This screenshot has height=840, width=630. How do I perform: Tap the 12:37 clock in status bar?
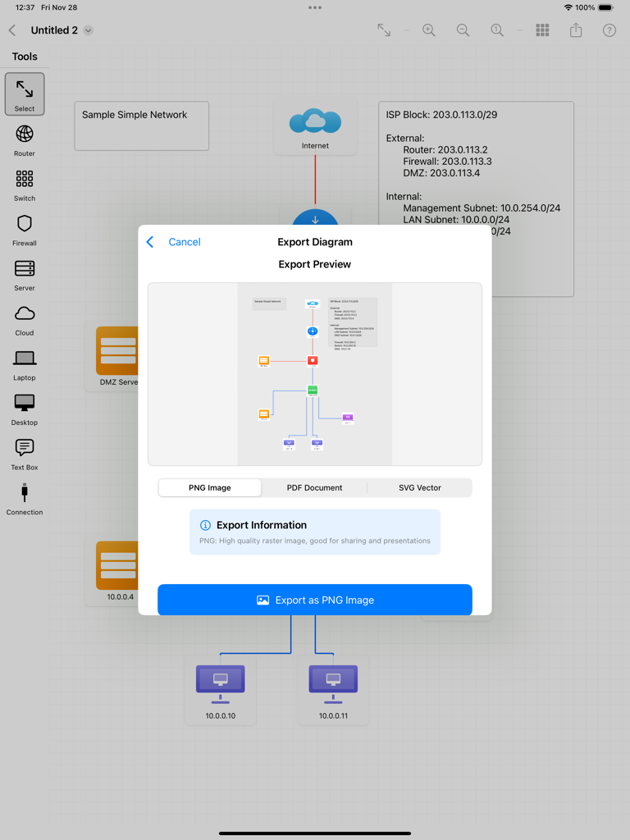click(x=25, y=7)
